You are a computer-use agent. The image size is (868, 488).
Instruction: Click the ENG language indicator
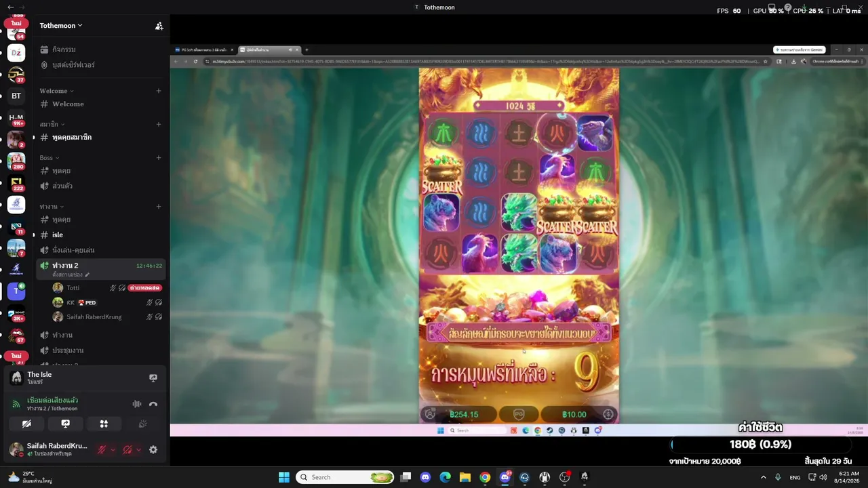pos(795,477)
